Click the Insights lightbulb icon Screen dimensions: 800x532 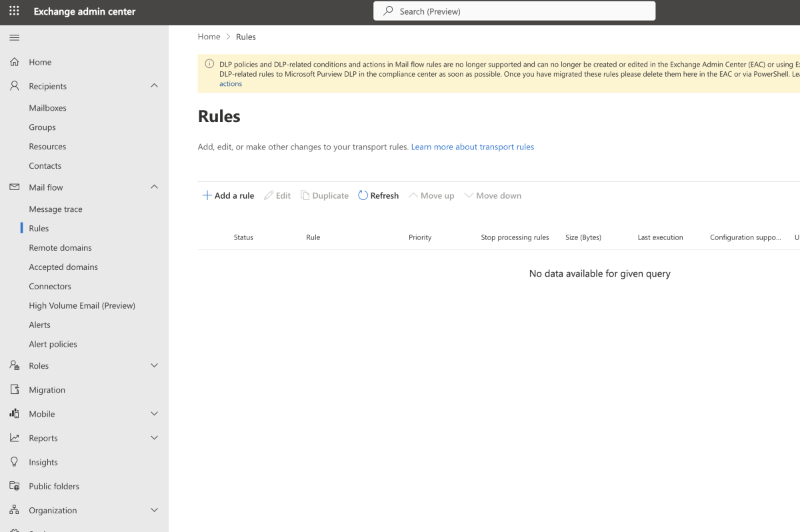click(14, 462)
